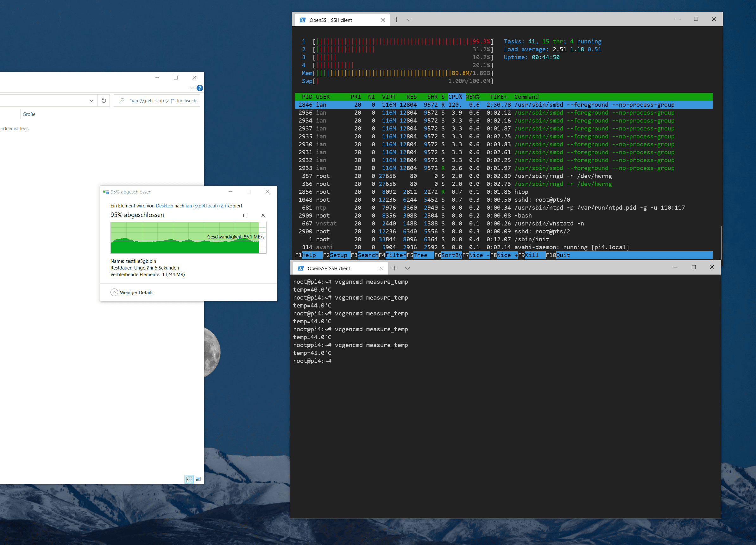The image size is (756, 545).
Task: Open the profile dropdown in the top terminal
Action: 409,20
